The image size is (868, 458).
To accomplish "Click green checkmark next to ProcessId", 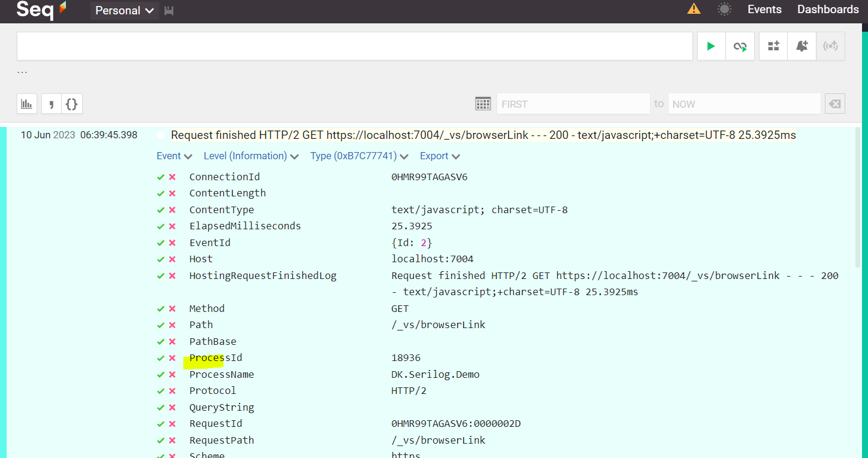I will pos(161,358).
